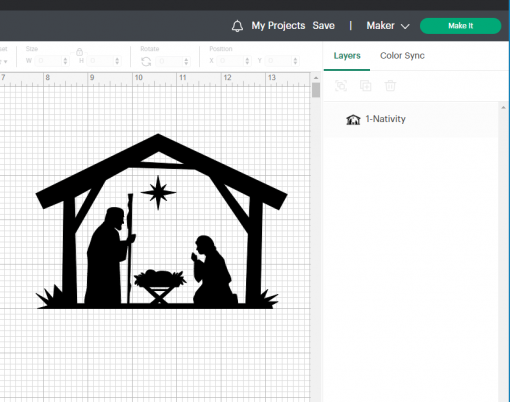Click the canvas scrollbar up arrow

click(x=316, y=78)
